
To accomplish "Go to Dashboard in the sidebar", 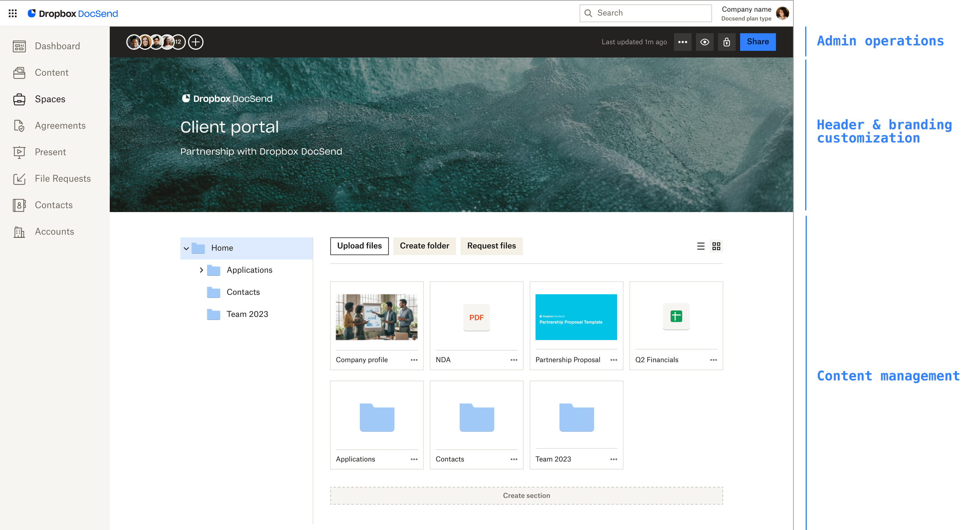I will click(57, 46).
